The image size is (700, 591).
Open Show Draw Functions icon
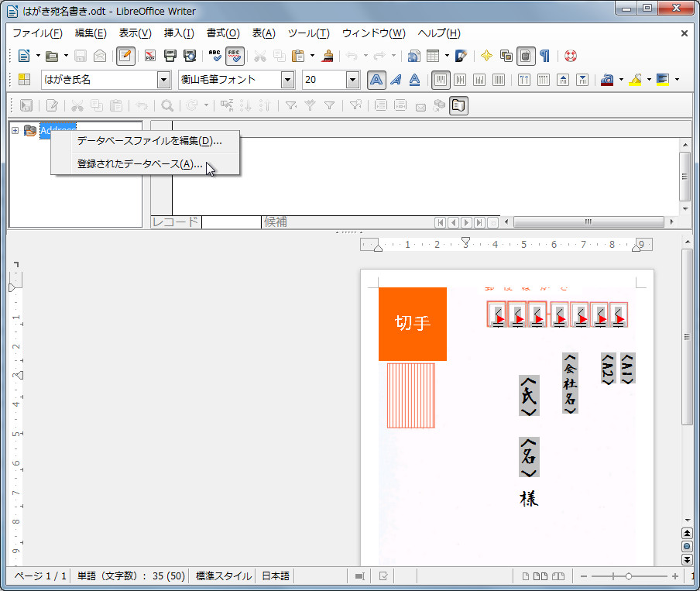461,56
